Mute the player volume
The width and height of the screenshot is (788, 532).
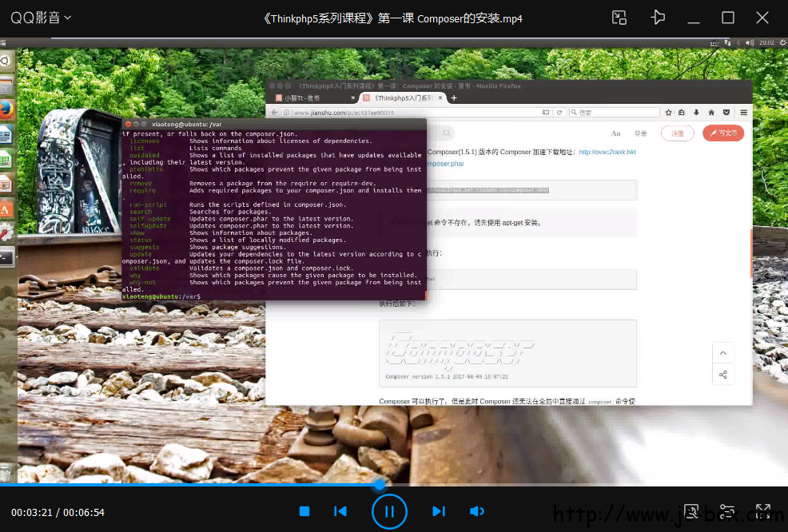476,511
